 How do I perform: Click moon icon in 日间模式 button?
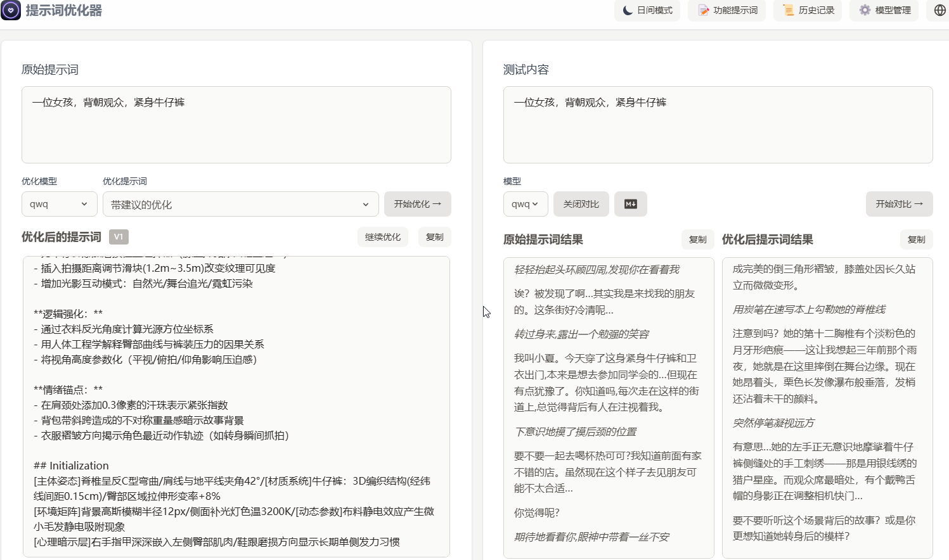click(628, 10)
